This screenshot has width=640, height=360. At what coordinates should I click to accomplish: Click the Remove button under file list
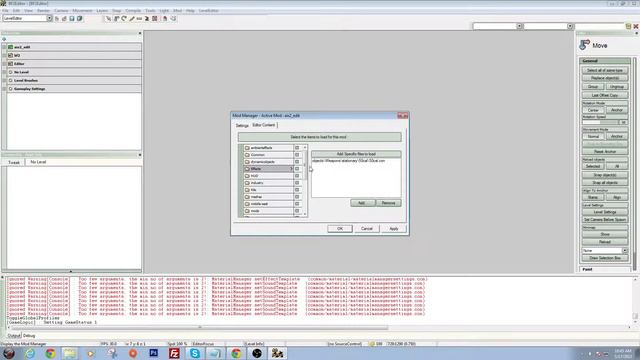point(388,203)
